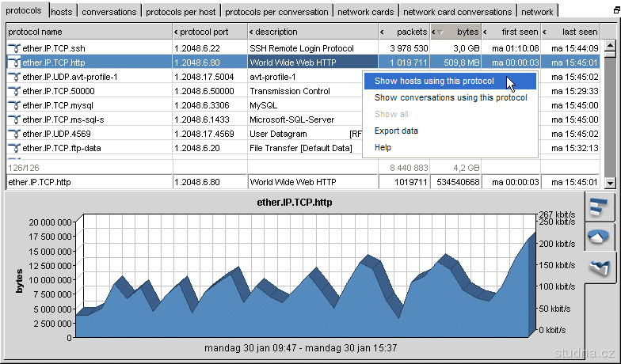Open the network card conversations tab
The image size is (621, 364).
click(x=457, y=12)
